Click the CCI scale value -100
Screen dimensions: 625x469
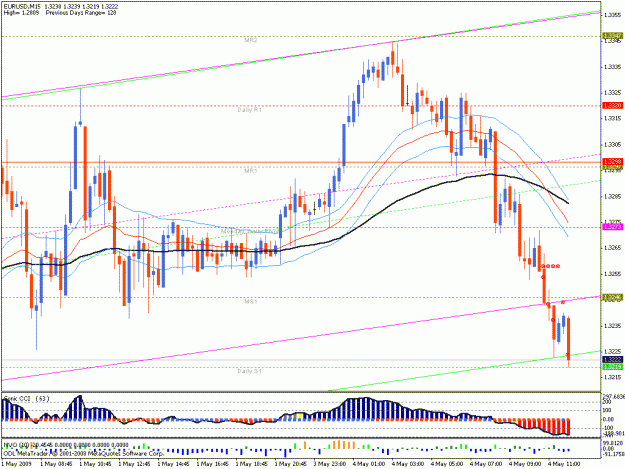(x=608, y=428)
